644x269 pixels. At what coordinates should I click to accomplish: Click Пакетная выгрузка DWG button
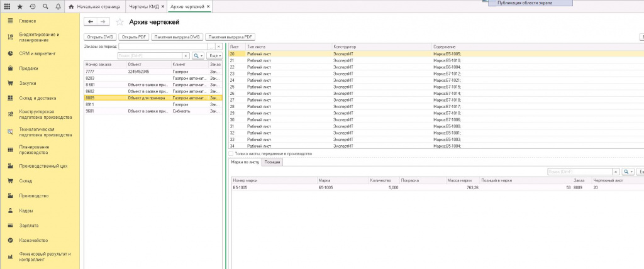click(177, 37)
